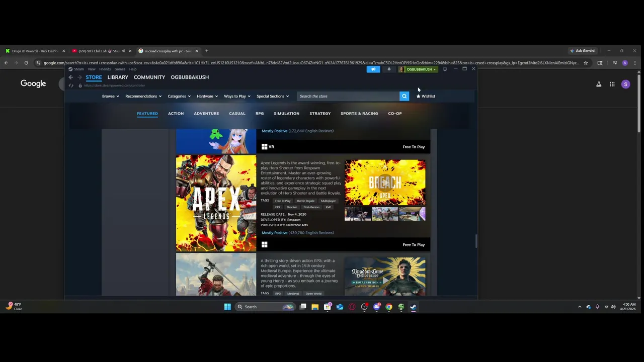Screen dimensions: 644x362
Task: Switch Steam to Big Picture mode icon
Action: point(445,69)
